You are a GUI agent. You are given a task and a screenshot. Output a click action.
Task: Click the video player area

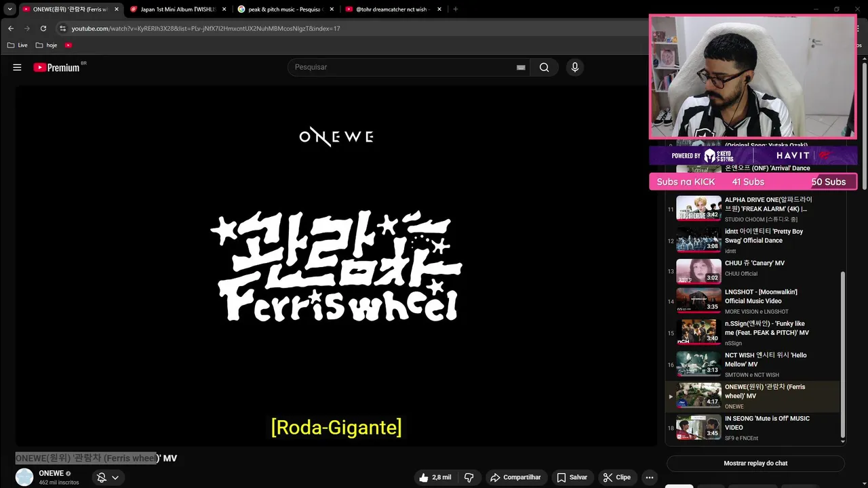(x=336, y=266)
